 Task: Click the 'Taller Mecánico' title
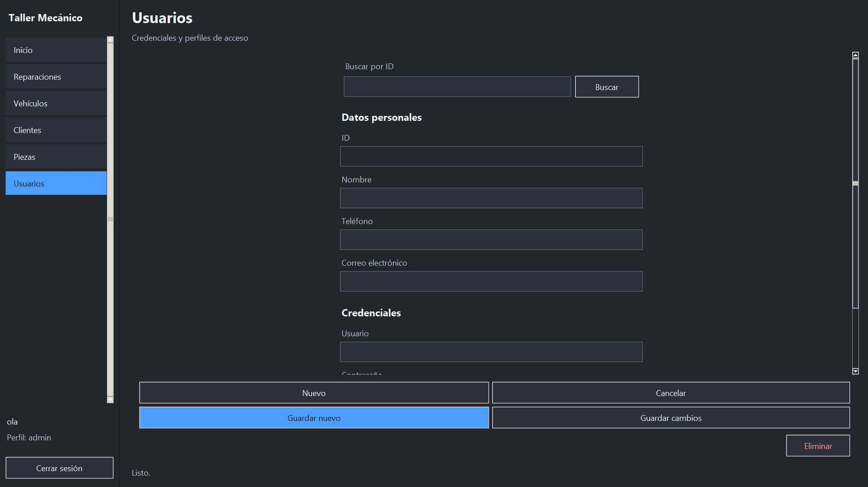click(45, 18)
